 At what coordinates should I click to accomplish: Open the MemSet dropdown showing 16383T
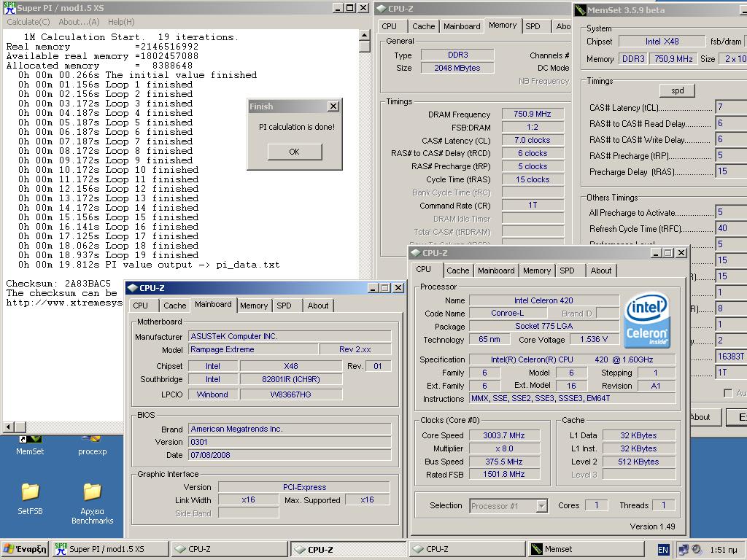[x=731, y=356]
